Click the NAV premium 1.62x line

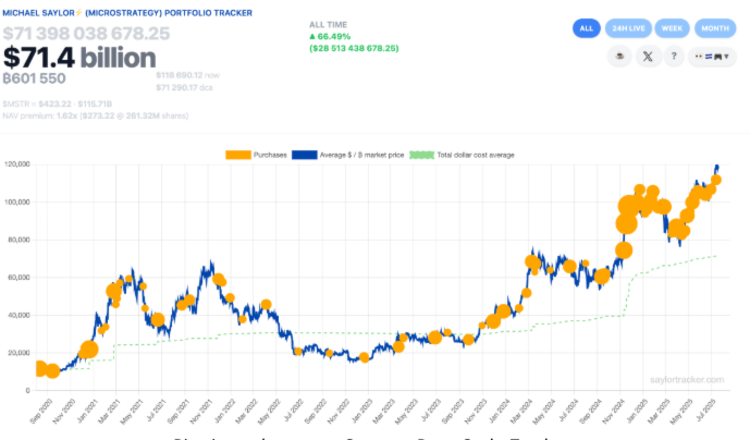96,116
